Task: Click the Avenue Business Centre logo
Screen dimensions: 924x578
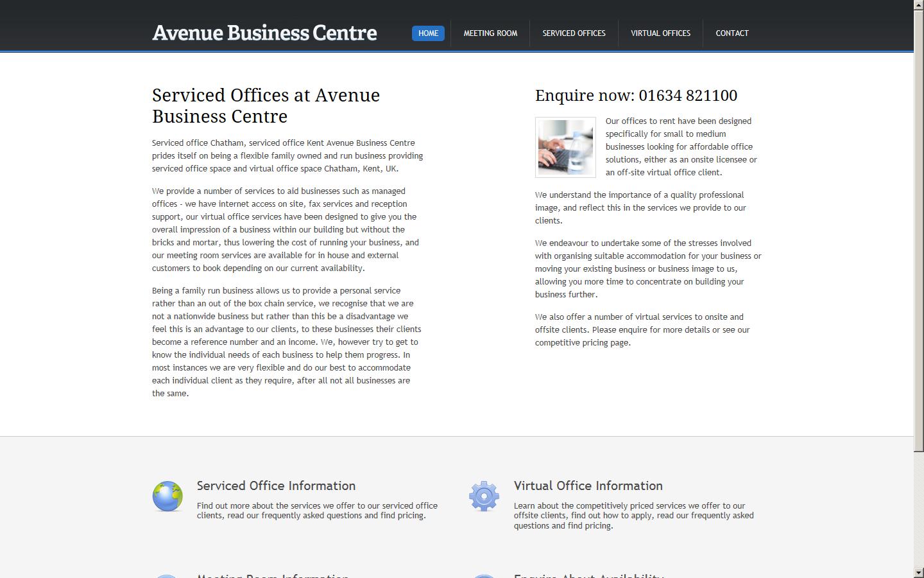Action: [x=264, y=33]
